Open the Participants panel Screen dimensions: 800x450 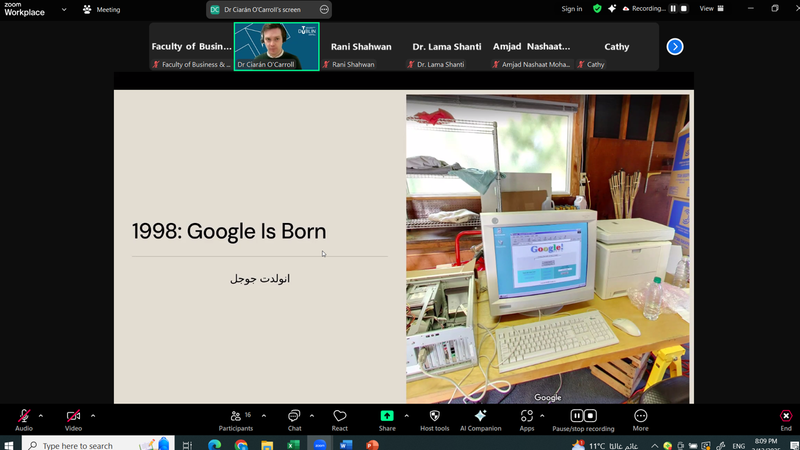pos(235,420)
